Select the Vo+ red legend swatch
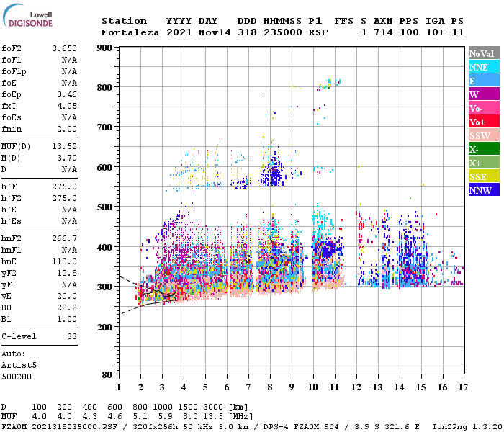This screenshot has width=504, height=432. [x=484, y=122]
